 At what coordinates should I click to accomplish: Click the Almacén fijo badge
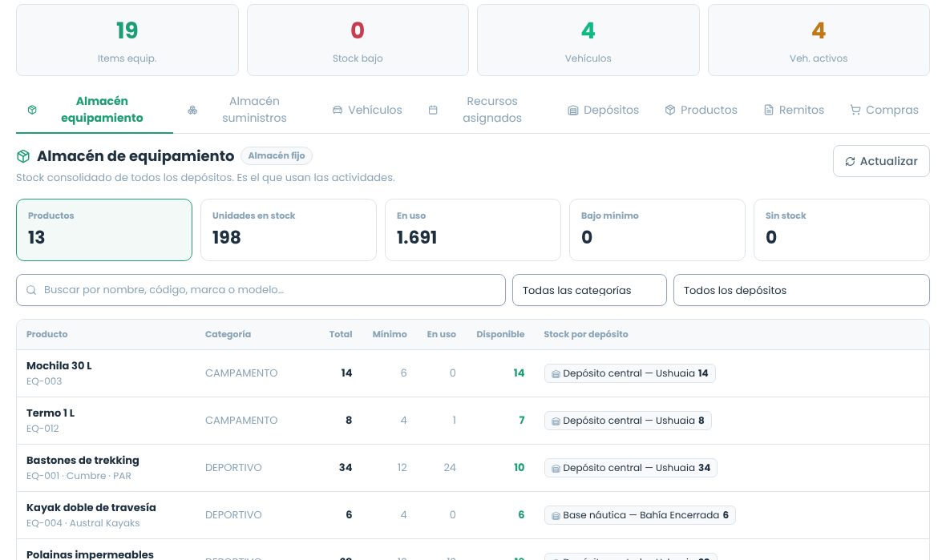pyautogui.click(x=277, y=155)
